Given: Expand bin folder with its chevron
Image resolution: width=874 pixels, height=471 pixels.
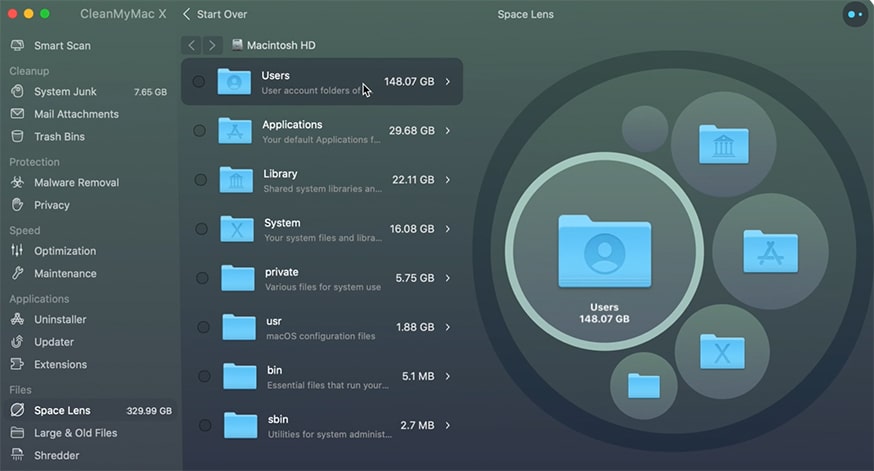Looking at the screenshot, I should [448, 376].
